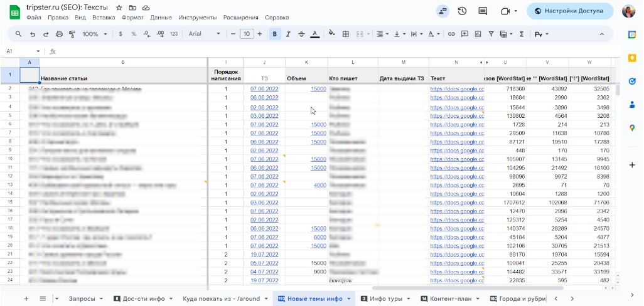Image resolution: width=644 pixels, height=306 pixels.
Task: Open the Данные menu
Action: 161,18
